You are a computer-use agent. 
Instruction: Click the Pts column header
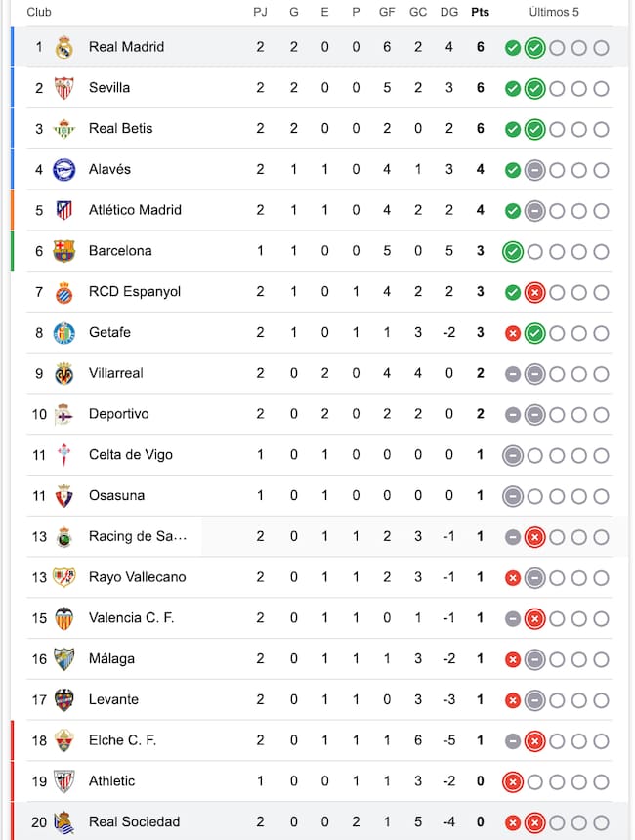[x=480, y=12]
